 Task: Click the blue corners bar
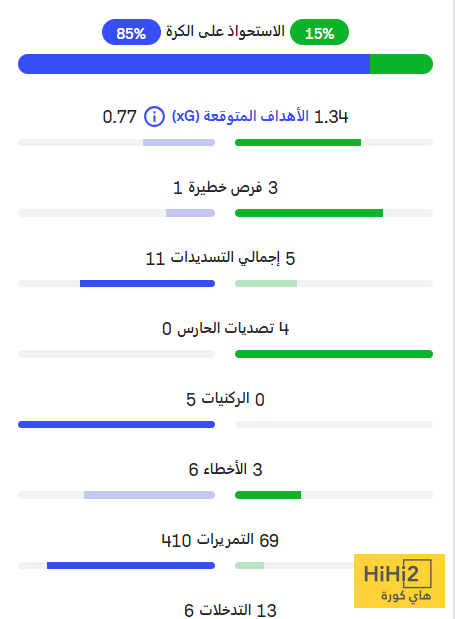(x=116, y=424)
